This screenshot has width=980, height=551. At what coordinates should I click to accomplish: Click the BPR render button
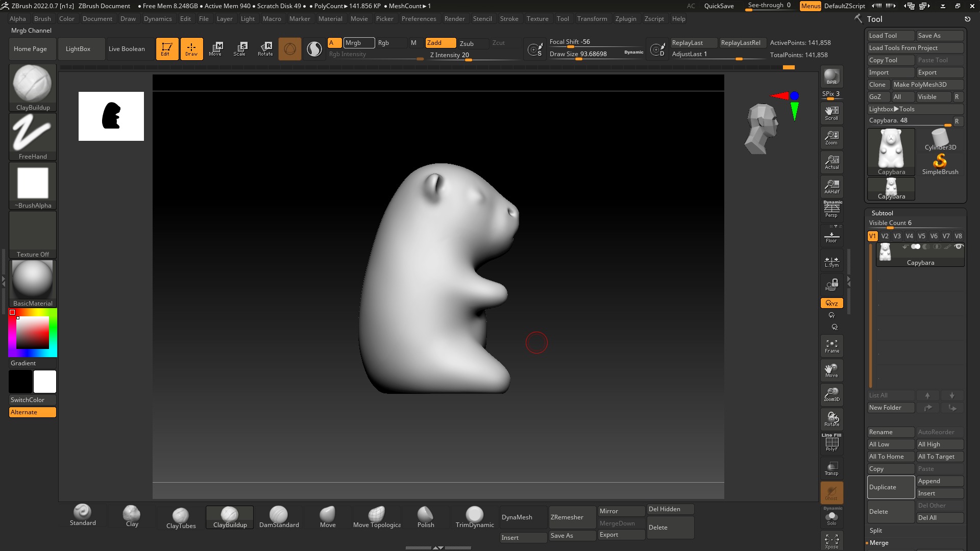click(831, 77)
